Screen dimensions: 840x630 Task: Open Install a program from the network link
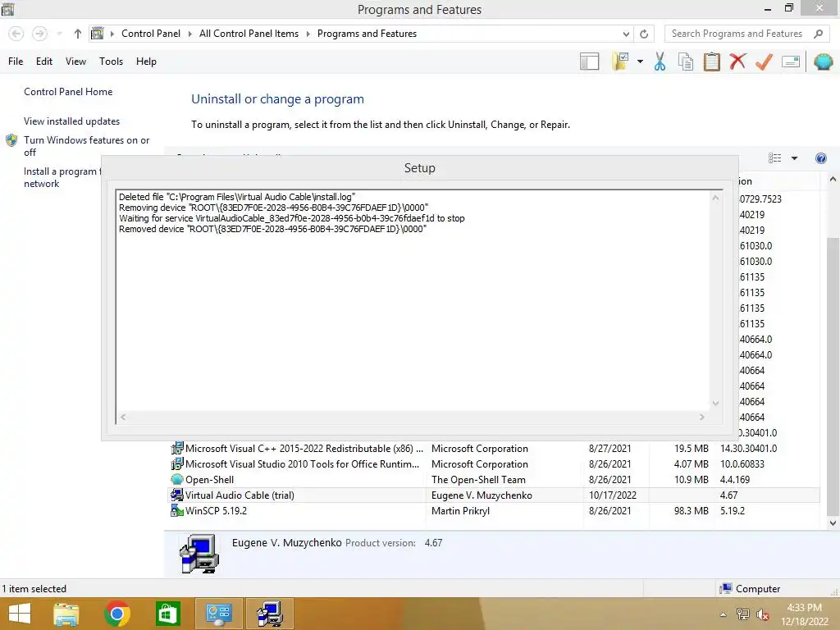(62, 177)
